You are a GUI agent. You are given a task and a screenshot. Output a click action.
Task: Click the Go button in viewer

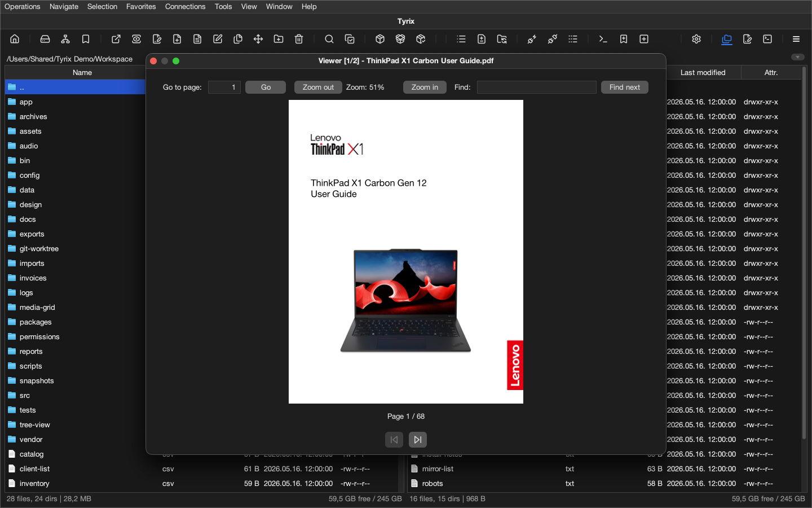point(266,87)
